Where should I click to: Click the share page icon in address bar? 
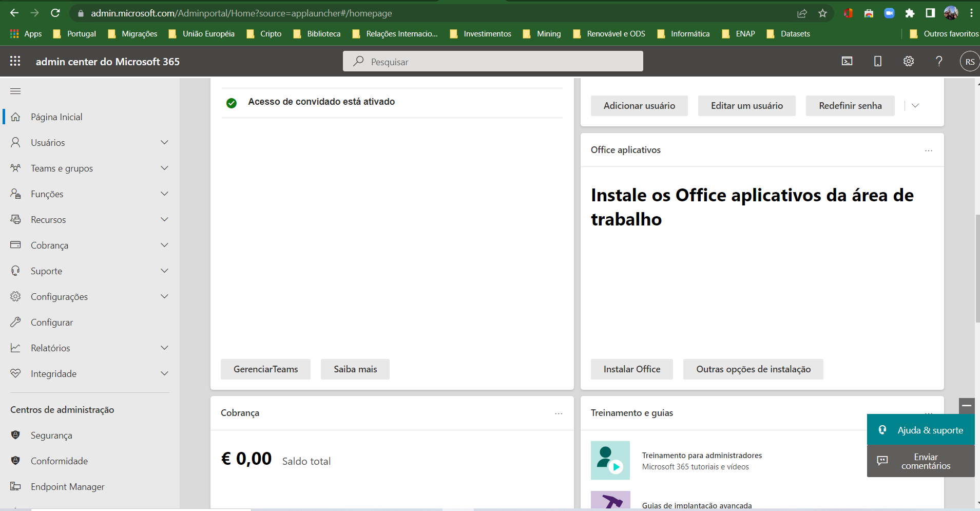click(x=802, y=13)
